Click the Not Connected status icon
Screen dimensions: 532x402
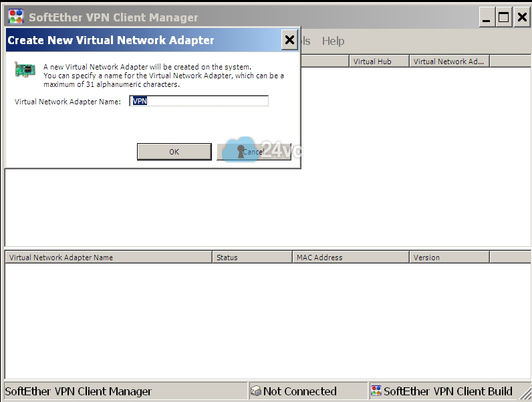coord(256,391)
